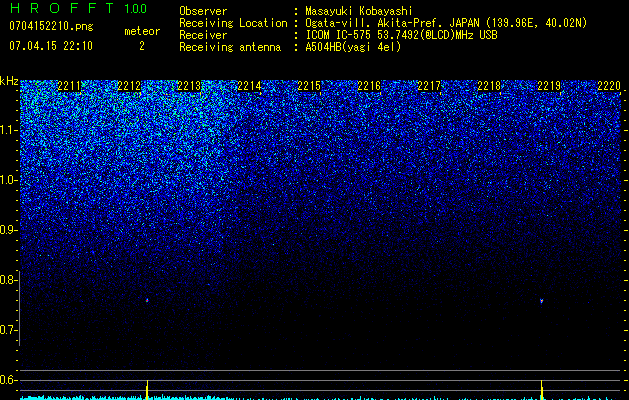The width and height of the screenshot is (629, 400).
Task: Click the 2211 time marker
Action: [69, 86]
